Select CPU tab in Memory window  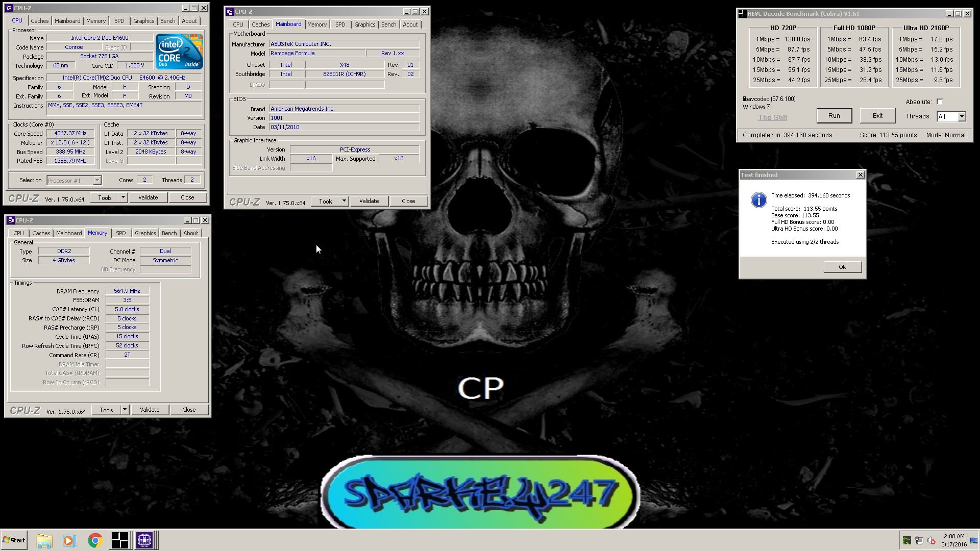click(x=18, y=233)
